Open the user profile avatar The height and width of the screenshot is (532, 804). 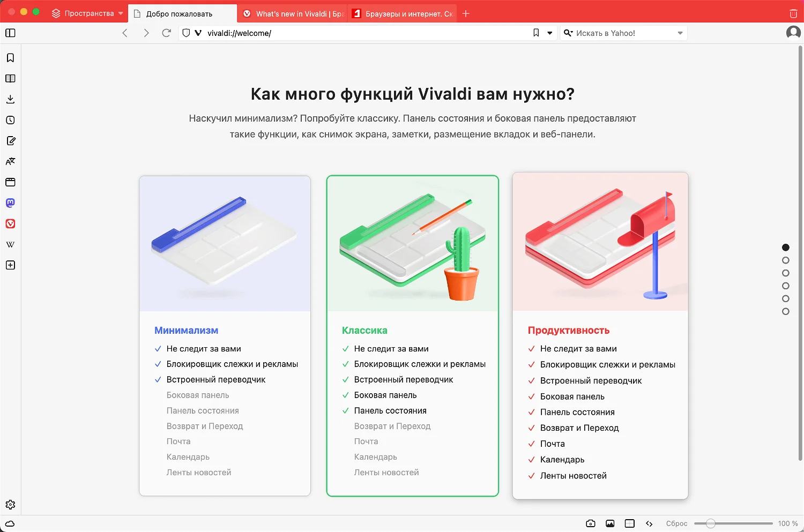click(793, 33)
